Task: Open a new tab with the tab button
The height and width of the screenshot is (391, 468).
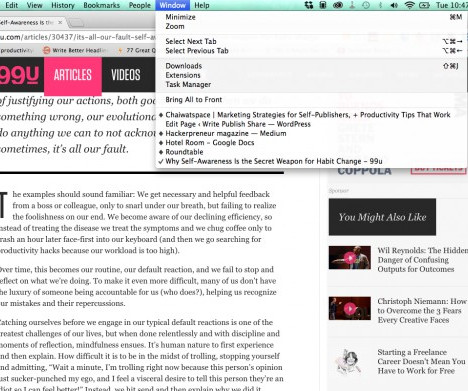Action: 76,23
